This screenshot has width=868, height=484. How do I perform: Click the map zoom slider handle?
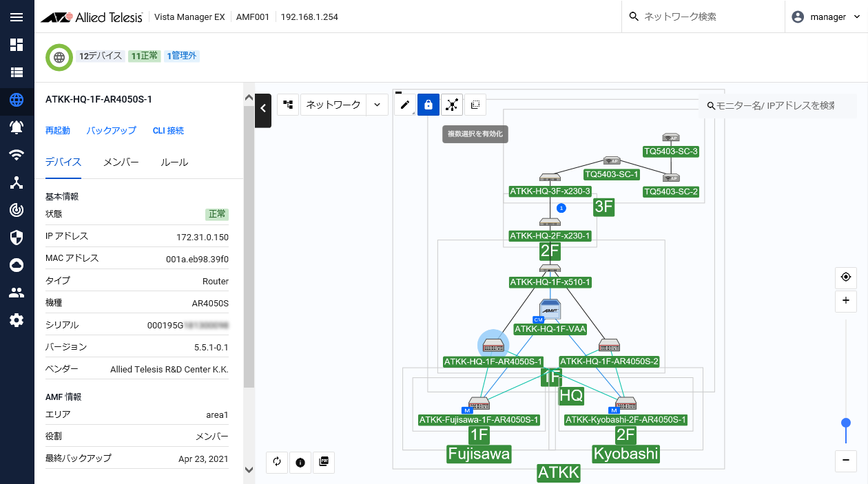coord(846,423)
